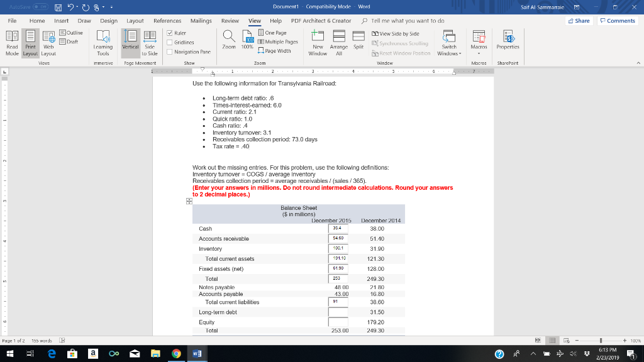Click the Cash value input cell showing 39.4

[337, 229]
